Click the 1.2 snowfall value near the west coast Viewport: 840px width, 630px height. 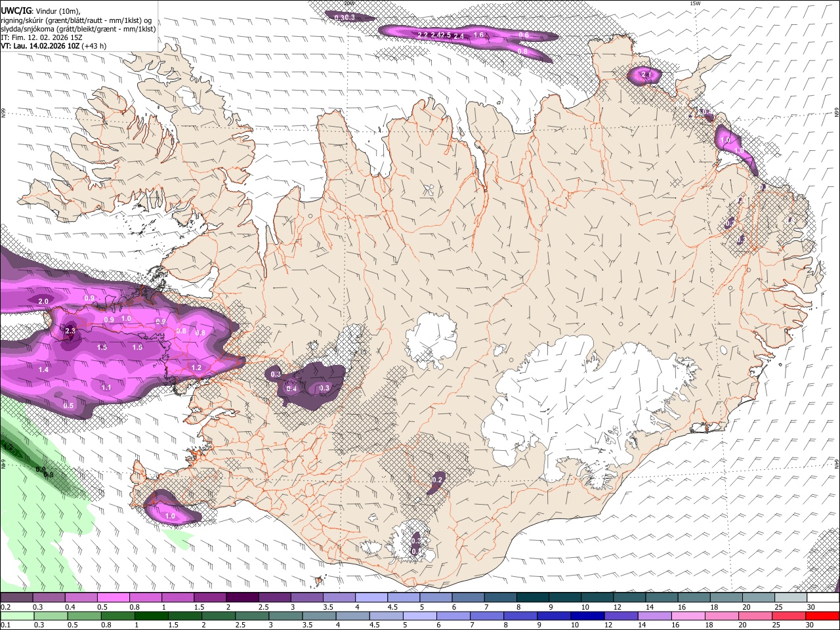tap(197, 368)
